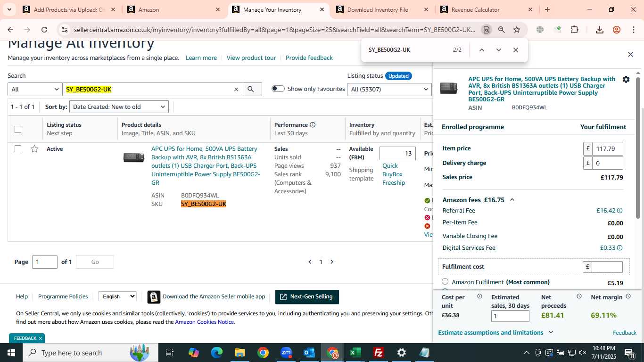Open the English language dropdown
This screenshot has width=644, height=362.
[x=117, y=296]
